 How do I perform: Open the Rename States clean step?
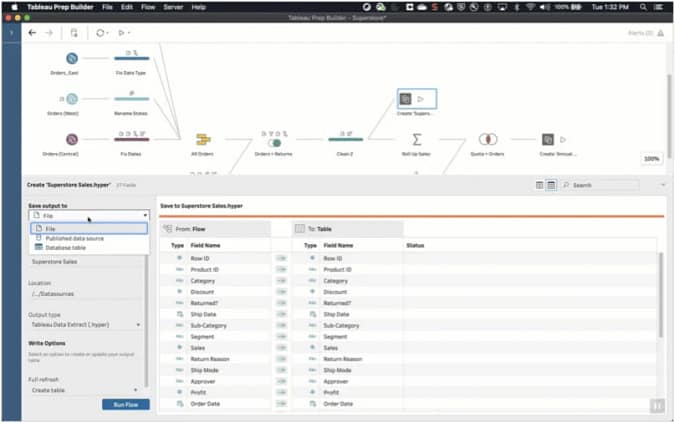pyautogui.click(x=131, y=99)
